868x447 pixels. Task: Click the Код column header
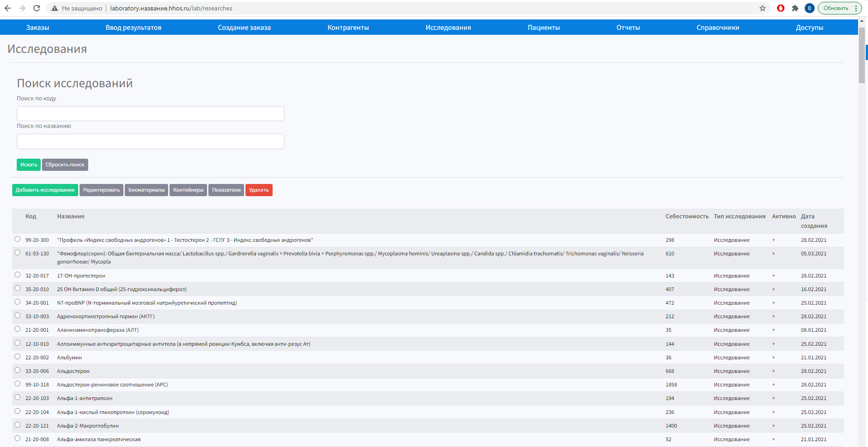click(x=31, y=216)
